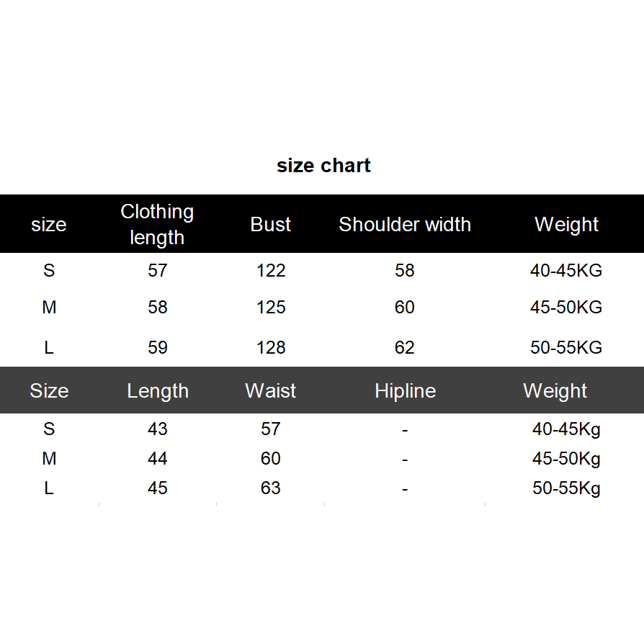The height and width of the screenshot is (644, 644).
Task: Click the 'Shoulder width' column header
Action: click(405, 224)
